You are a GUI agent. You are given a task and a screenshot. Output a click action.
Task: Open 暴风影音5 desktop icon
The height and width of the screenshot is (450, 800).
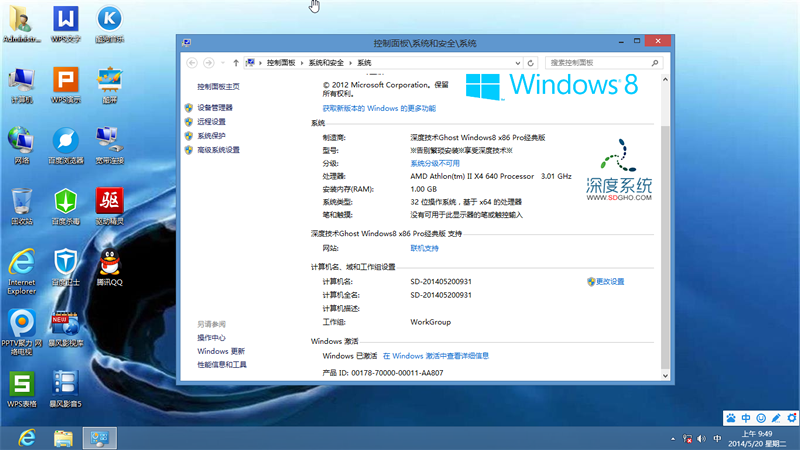tap(66, 389)
